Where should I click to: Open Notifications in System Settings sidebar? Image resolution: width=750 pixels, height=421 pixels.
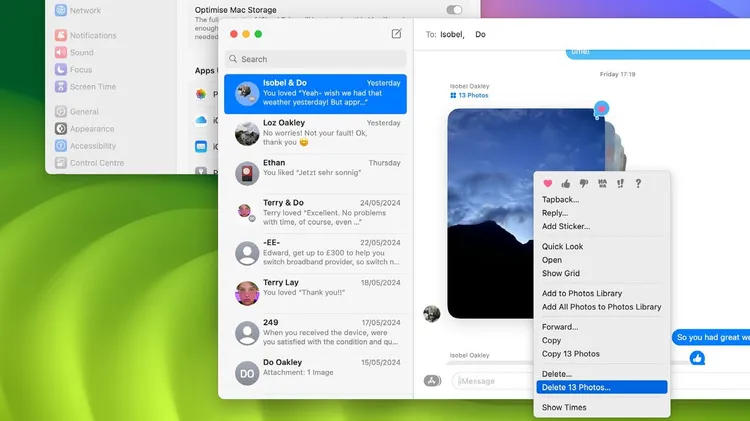(86, 35)
